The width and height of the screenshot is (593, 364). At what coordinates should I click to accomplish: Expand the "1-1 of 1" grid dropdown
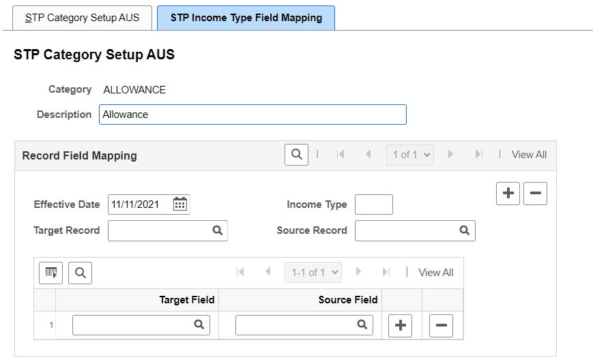(313, 273)
